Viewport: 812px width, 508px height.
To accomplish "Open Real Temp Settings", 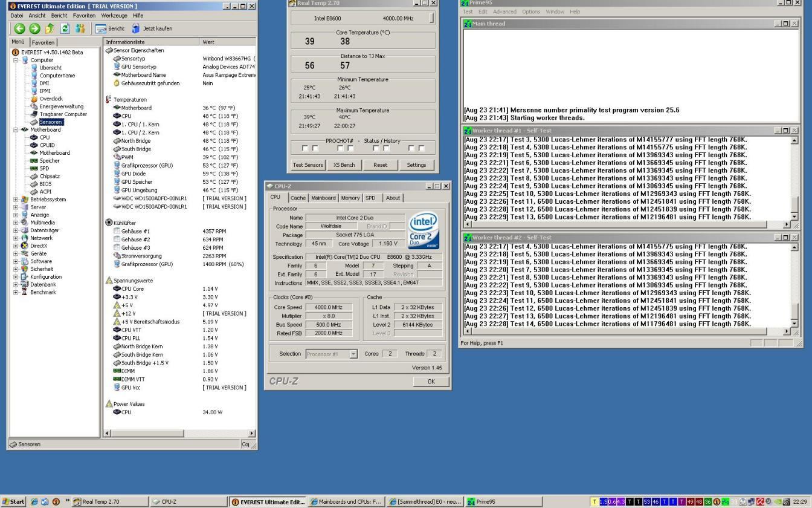I will point(416,165).
